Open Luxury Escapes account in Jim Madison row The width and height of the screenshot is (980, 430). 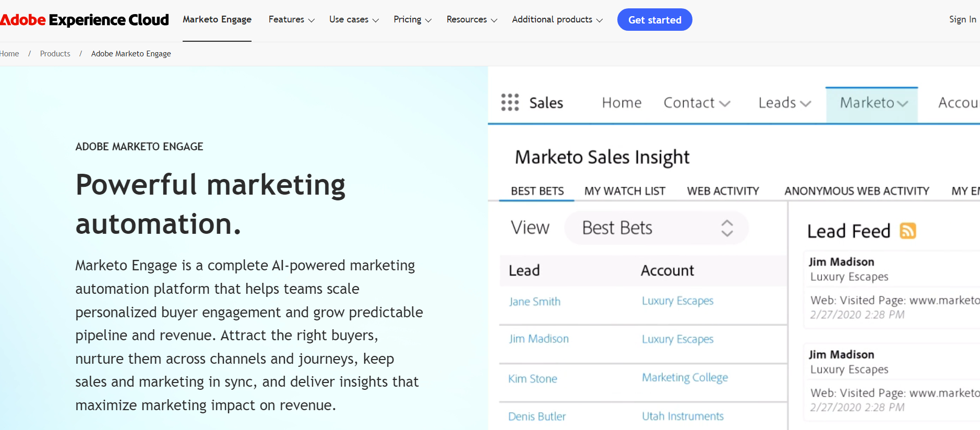click(x=677, y=339)
